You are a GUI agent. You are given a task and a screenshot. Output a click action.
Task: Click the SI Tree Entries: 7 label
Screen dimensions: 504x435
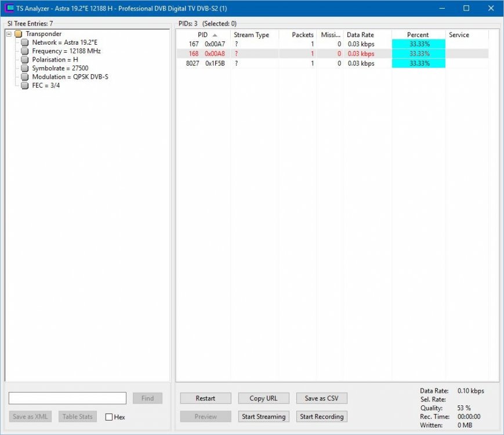(x=30, y=23)
